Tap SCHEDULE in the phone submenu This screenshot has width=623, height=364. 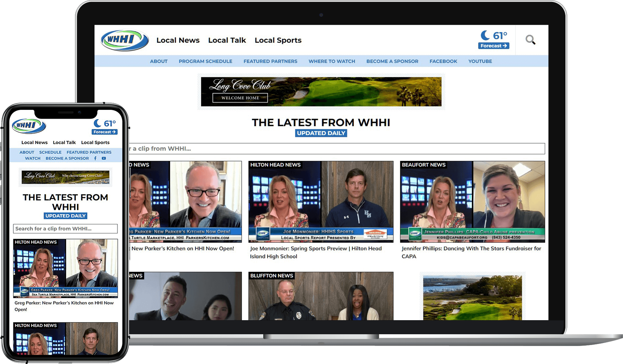click(50, 152)
